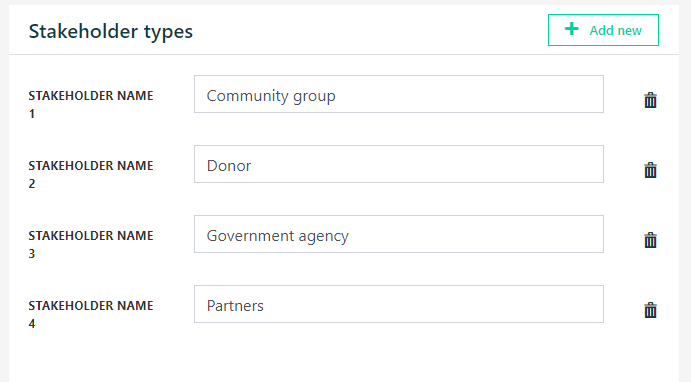Click the number 4 under fourth label
The width and height of the screenshot is (691, 382).
32,324
